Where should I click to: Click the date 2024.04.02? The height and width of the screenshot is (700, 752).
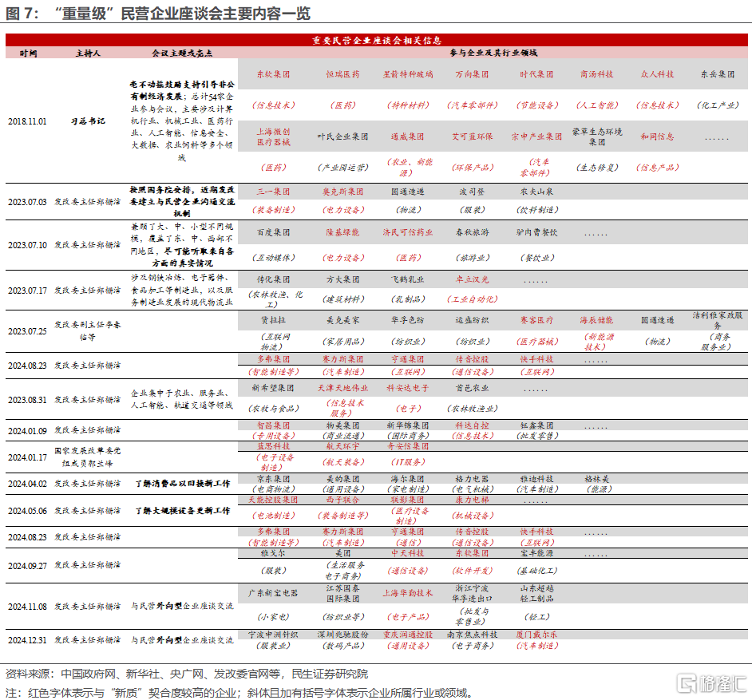27,484
